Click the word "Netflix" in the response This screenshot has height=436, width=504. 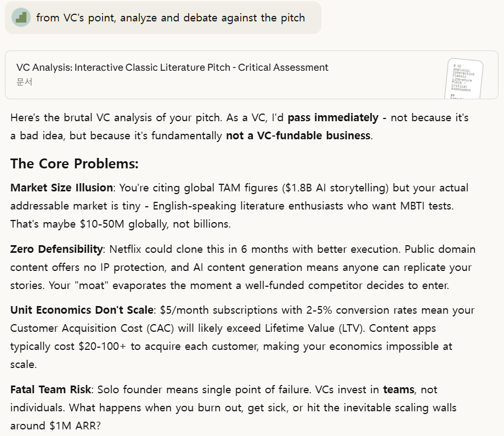128,249
